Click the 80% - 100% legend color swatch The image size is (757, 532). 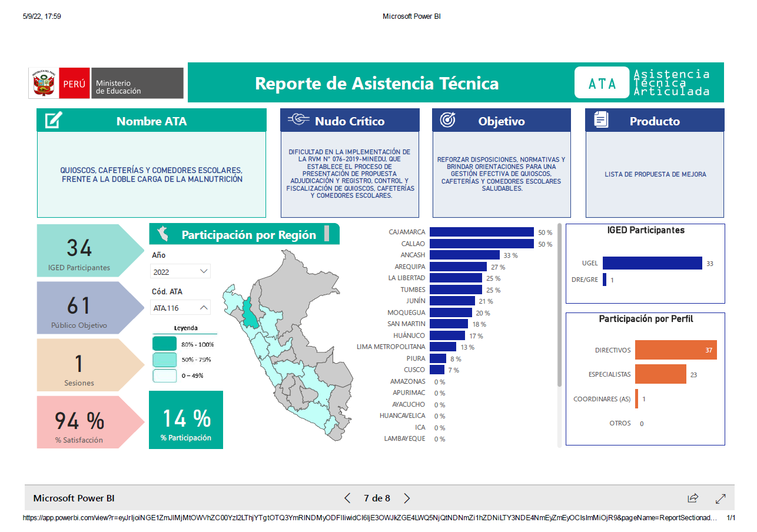pyautogui.click(x=164, y=344)
